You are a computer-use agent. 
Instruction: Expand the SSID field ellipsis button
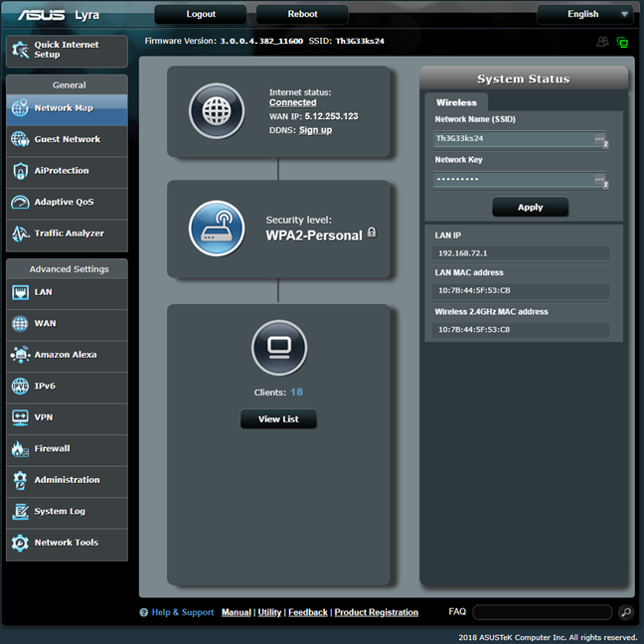(599, 139)
